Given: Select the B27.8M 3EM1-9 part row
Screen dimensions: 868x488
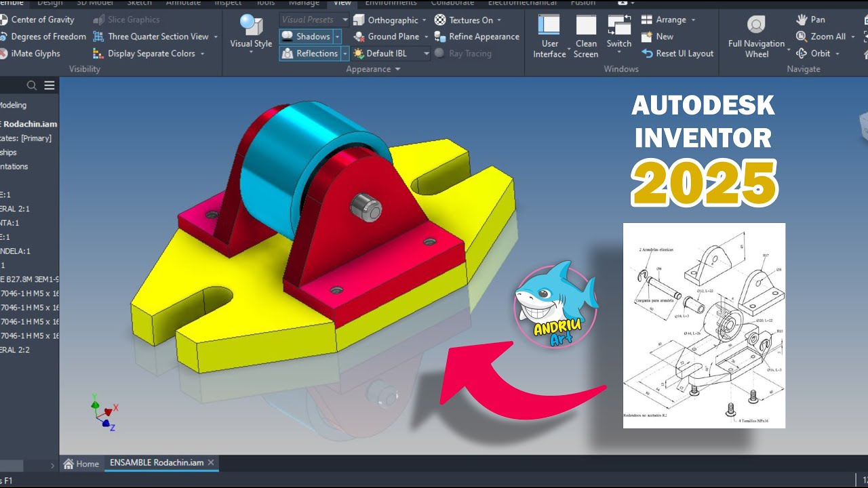Looking at the screenshot, I should [29, 279].
